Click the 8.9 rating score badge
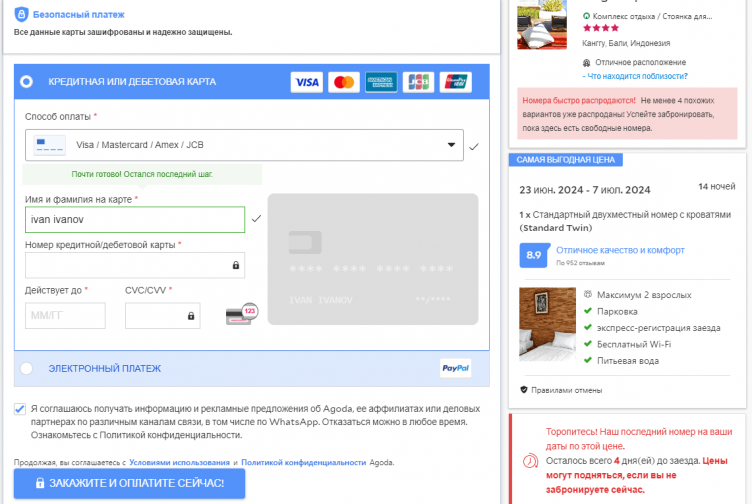Image resolution: width=752 pixels, height=504 pixels. 534,255
